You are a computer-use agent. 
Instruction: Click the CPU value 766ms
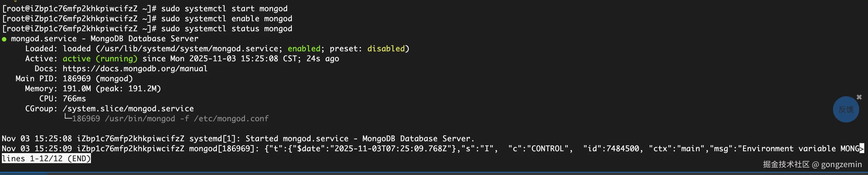click(74, 99)
